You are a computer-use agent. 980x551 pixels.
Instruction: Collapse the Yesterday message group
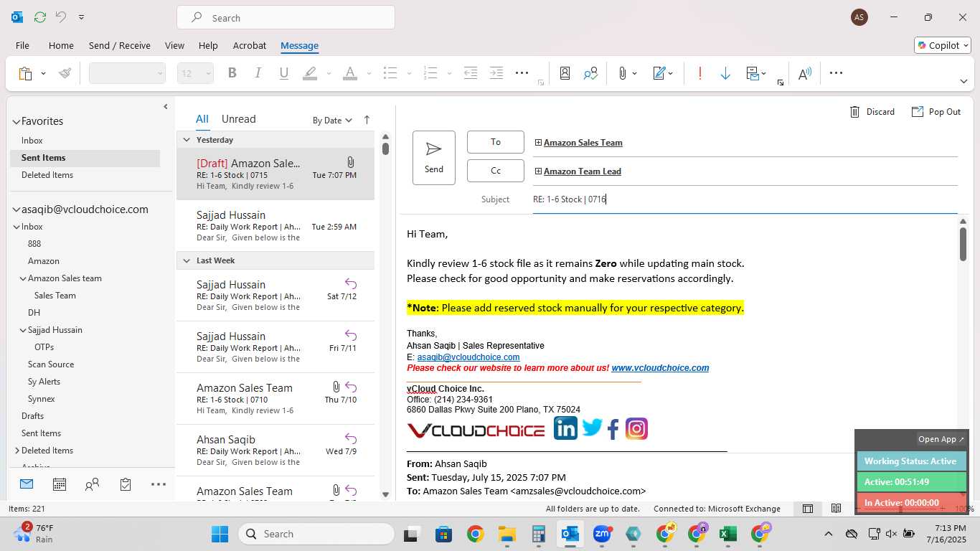coord(187,140)
